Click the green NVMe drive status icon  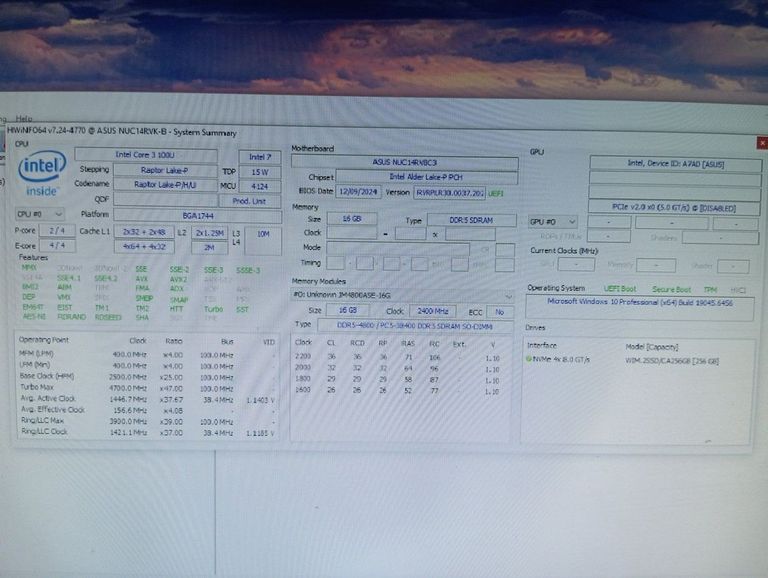click(x=529, y=359)
